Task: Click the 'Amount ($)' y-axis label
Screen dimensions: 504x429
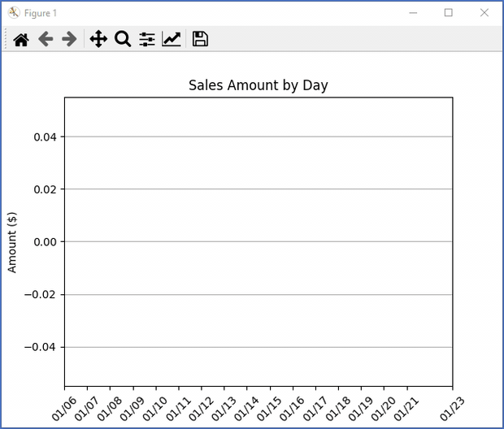Action: pyautogui.click(x=12, y=242)
